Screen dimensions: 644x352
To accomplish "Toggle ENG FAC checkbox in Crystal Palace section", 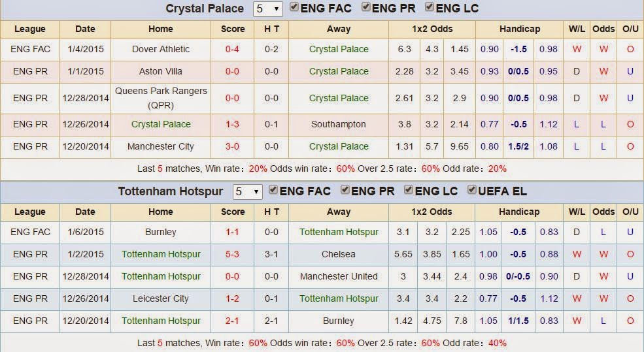I will [x=294, y=8].
